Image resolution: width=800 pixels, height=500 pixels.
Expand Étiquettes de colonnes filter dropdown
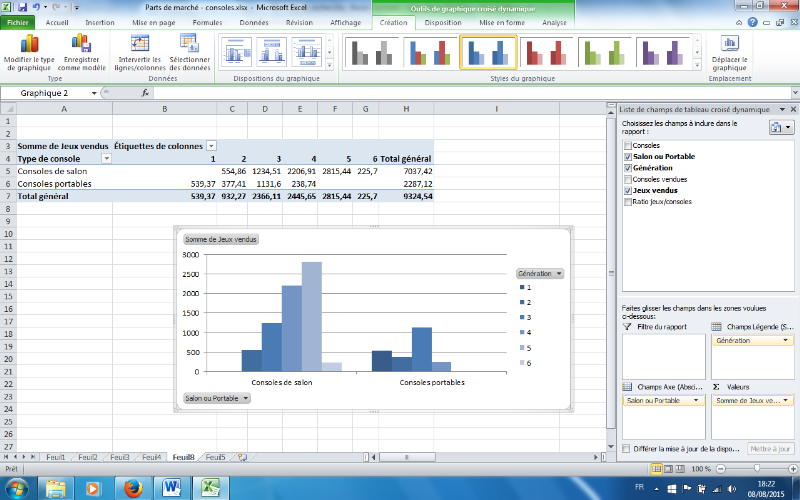click(211, 146)
